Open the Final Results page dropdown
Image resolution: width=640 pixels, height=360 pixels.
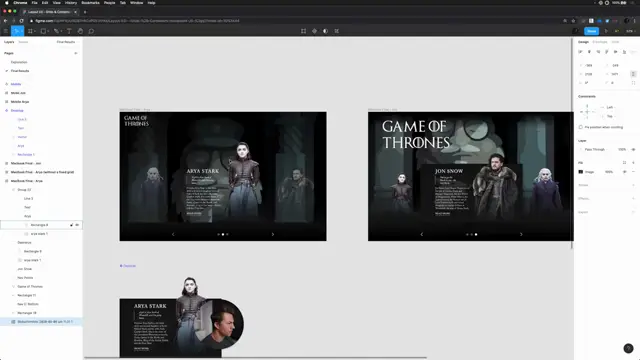click(67, 42)
